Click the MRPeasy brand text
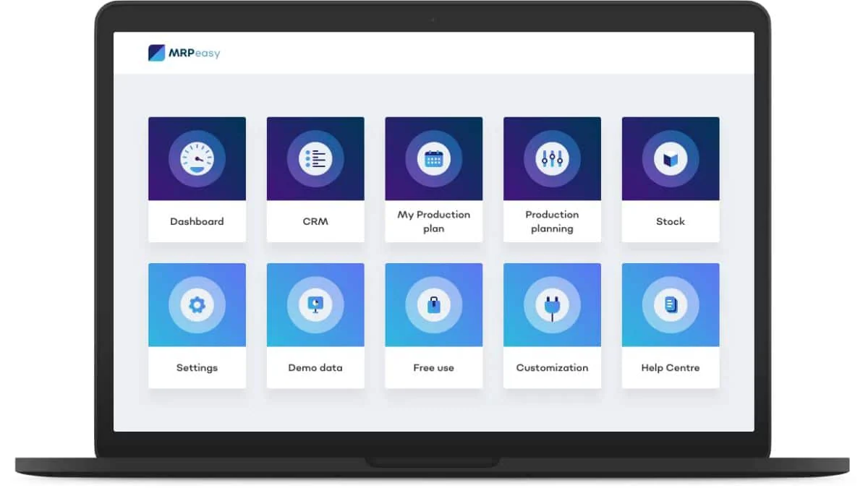 pos(195,53)
